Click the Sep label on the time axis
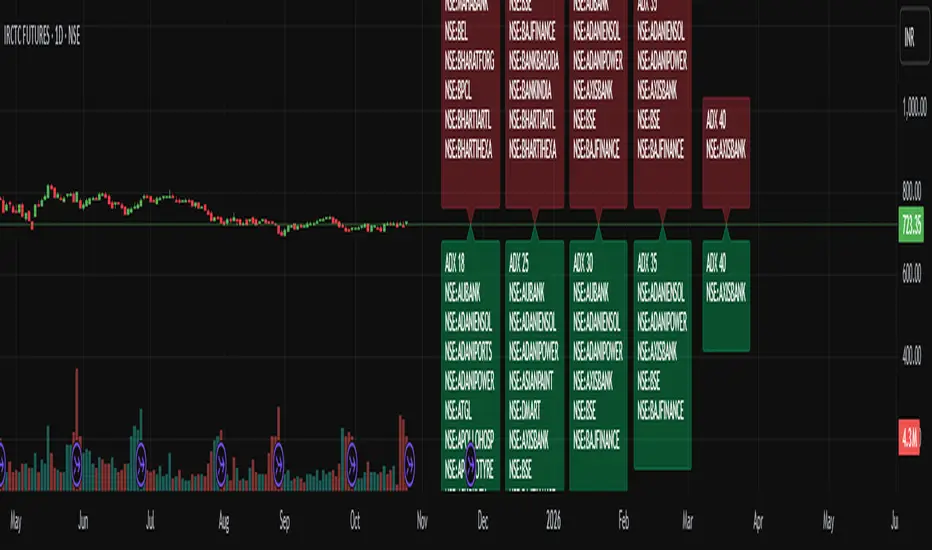The width and height of the screenshot is (932, 550). (285, 522)
